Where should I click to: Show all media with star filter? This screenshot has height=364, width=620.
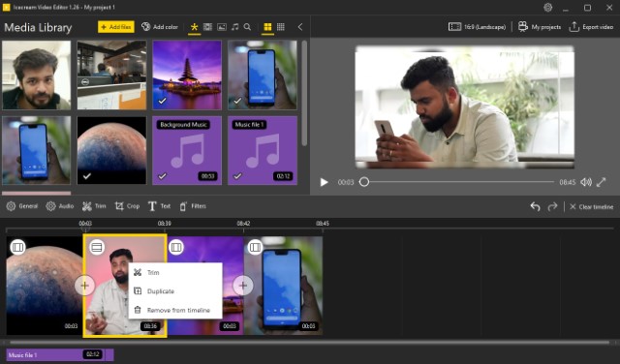(x=194, y=27)
